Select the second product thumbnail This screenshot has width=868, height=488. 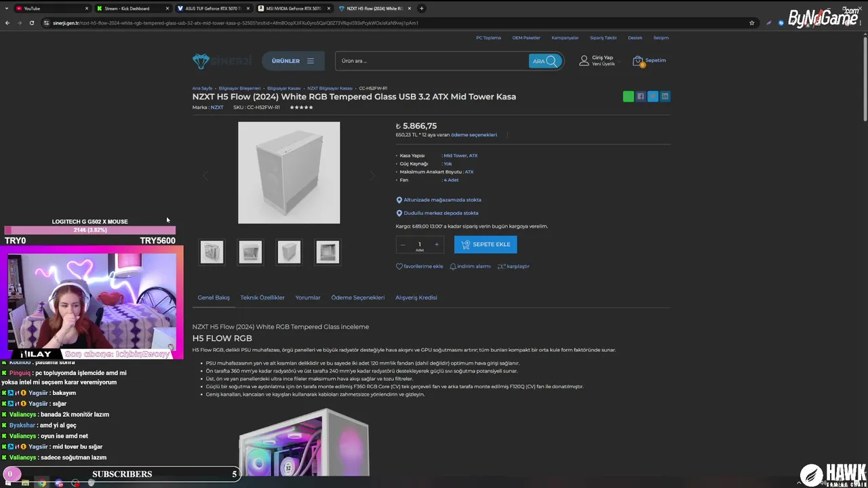coord(250,252)
